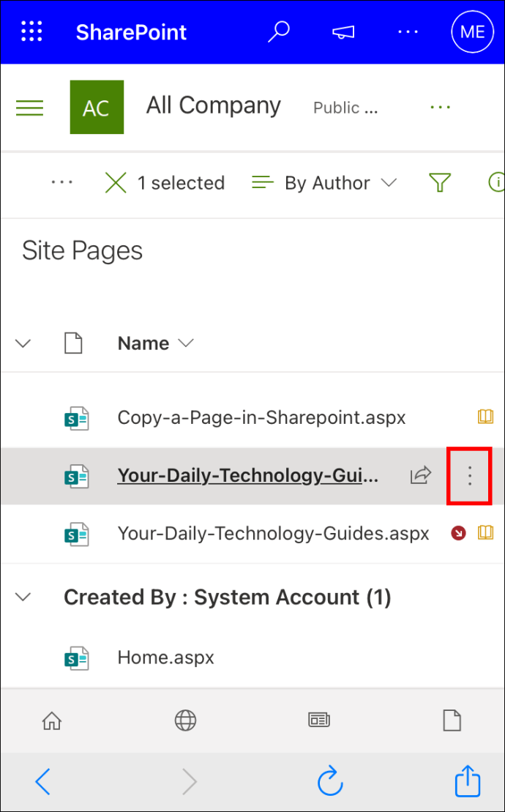Open the header more options ellipsis

click(408, 32)
